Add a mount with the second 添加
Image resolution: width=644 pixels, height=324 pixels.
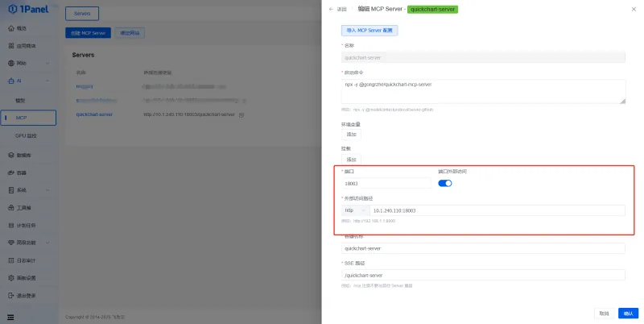[x=351, y=160]
